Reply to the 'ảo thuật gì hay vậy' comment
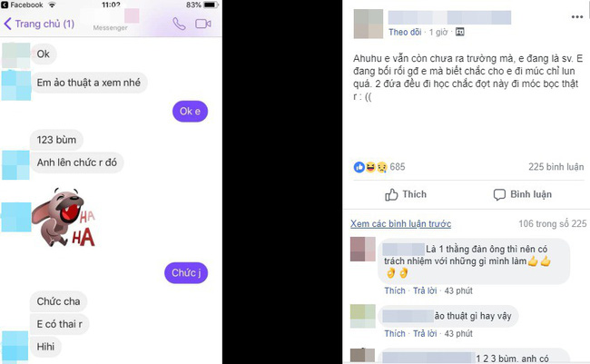The image size is (590, 364). coord(425,333)
